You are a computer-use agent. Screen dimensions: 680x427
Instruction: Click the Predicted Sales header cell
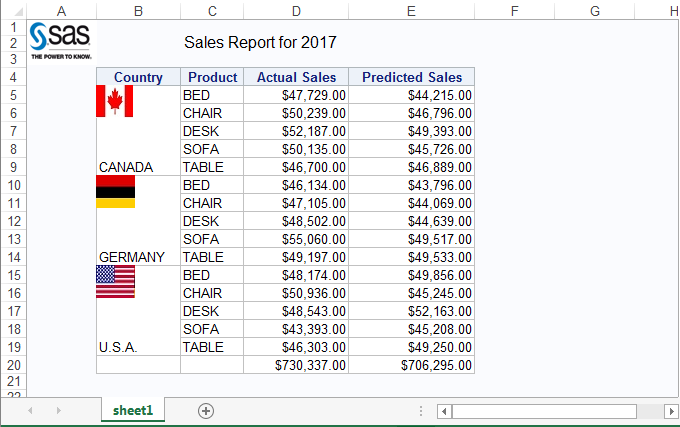[x=411, y=77]
